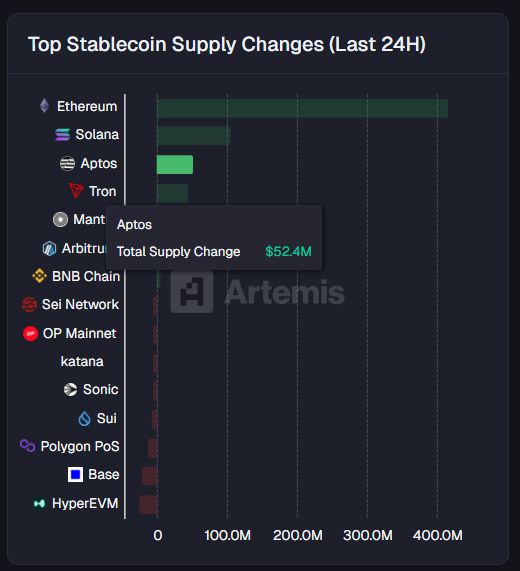Select the red Tron triangle icon
Viewport: 520px width, 571px height.
[x=76, y=190]
